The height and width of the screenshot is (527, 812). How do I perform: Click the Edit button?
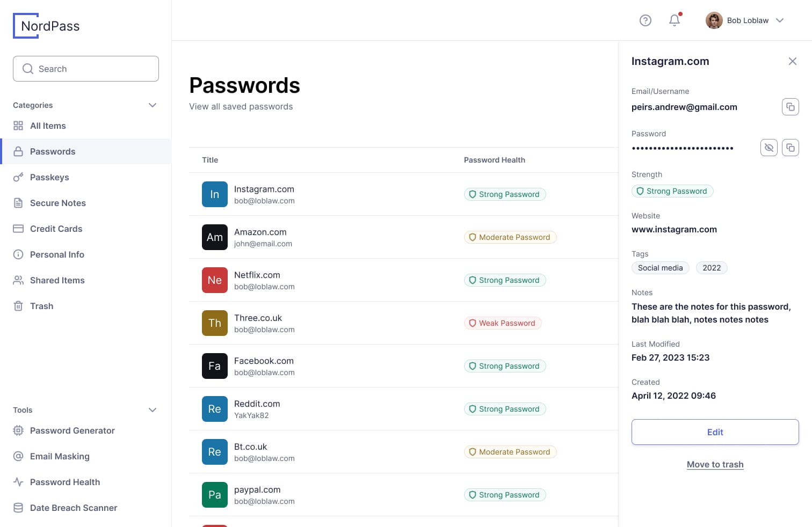[x=715, y=432]
